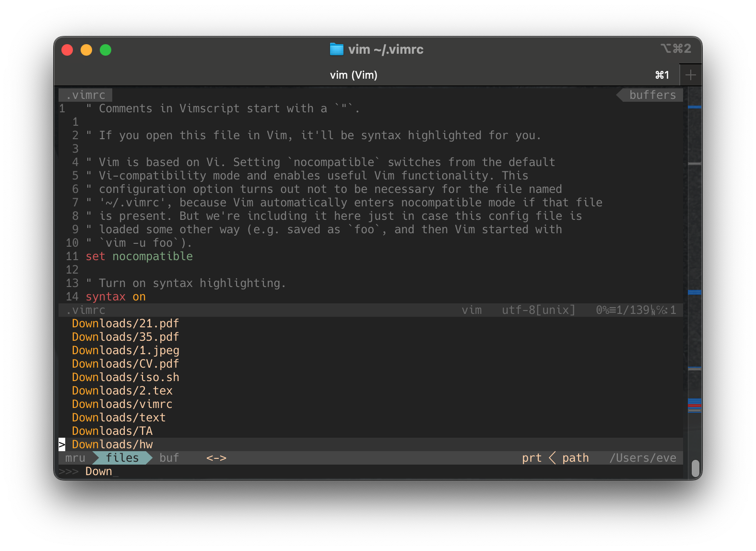The width and height of the screenshot is (756, 551).
Task: Click the prt prompt status label
Action: [x=532, y=458]
